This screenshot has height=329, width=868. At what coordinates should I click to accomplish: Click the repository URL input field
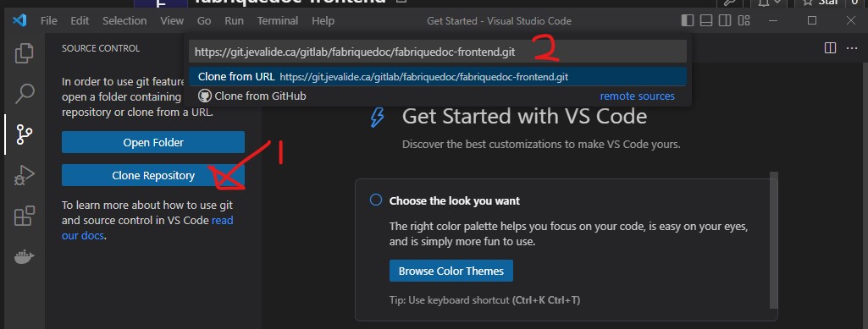(x=437, y=52)
